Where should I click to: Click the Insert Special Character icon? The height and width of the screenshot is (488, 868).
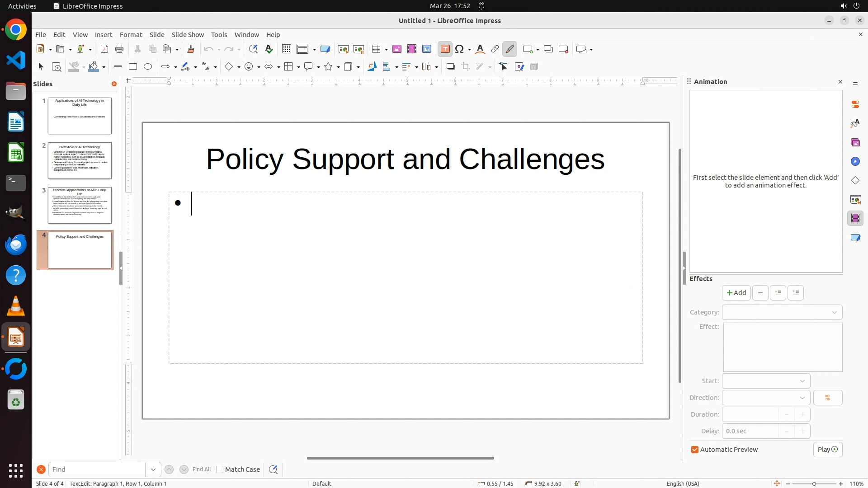click(459, 49)
